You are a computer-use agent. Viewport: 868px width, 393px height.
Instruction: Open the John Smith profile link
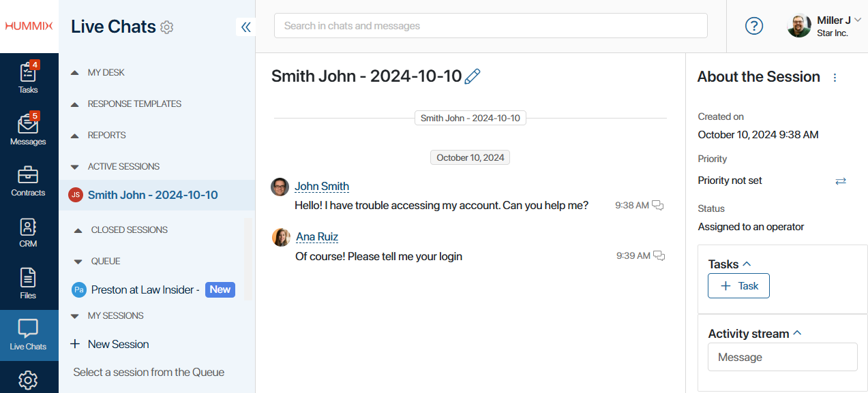click(x=322, y=186)
